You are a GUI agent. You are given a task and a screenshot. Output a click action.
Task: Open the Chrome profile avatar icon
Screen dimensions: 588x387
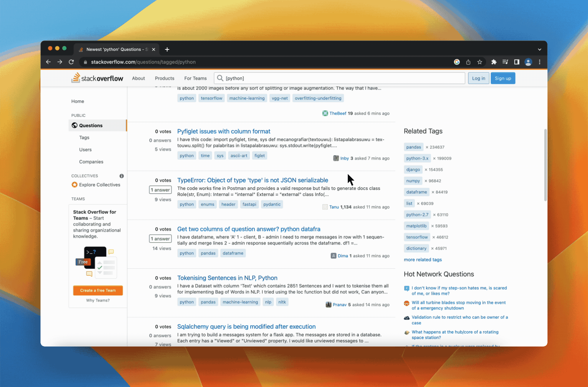528,62
